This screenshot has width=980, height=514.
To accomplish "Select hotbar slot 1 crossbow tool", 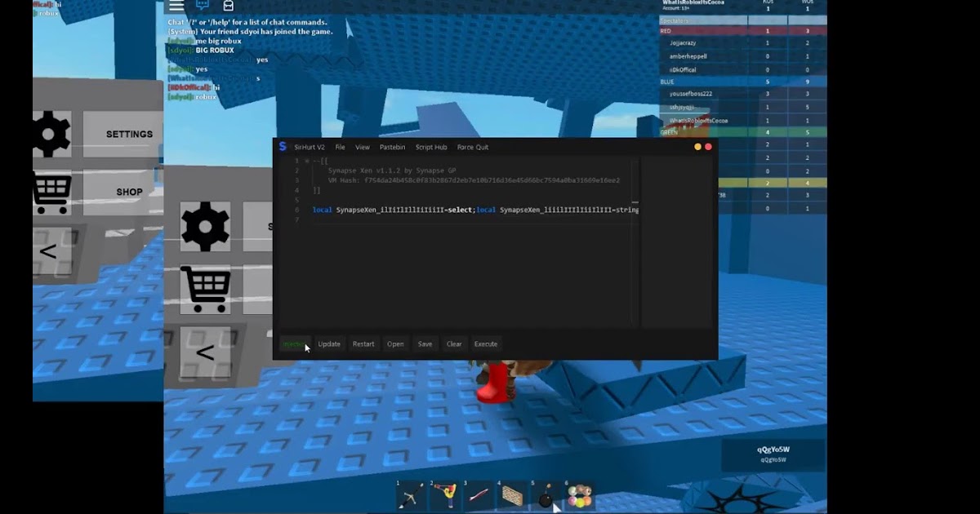I will (x=411, y=496).
